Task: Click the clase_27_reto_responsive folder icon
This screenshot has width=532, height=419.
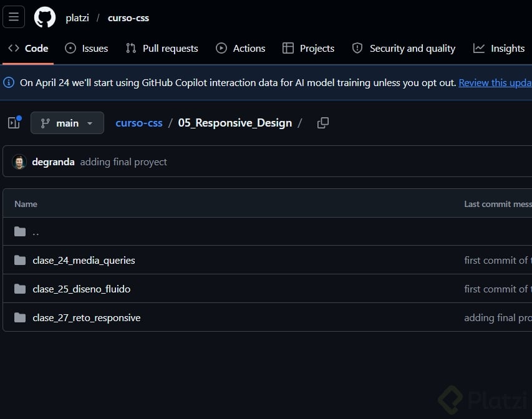Action: click(x=20, y=318)
